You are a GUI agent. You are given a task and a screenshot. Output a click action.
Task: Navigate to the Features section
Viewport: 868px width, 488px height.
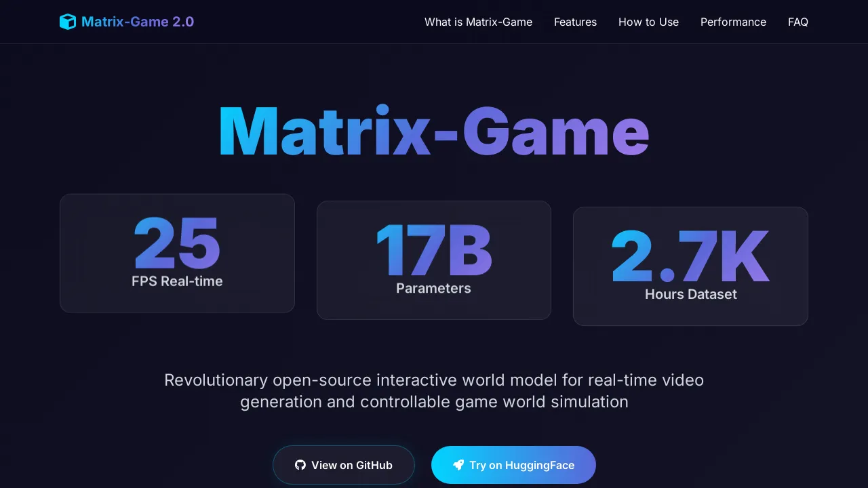click(x=575, y=22)
